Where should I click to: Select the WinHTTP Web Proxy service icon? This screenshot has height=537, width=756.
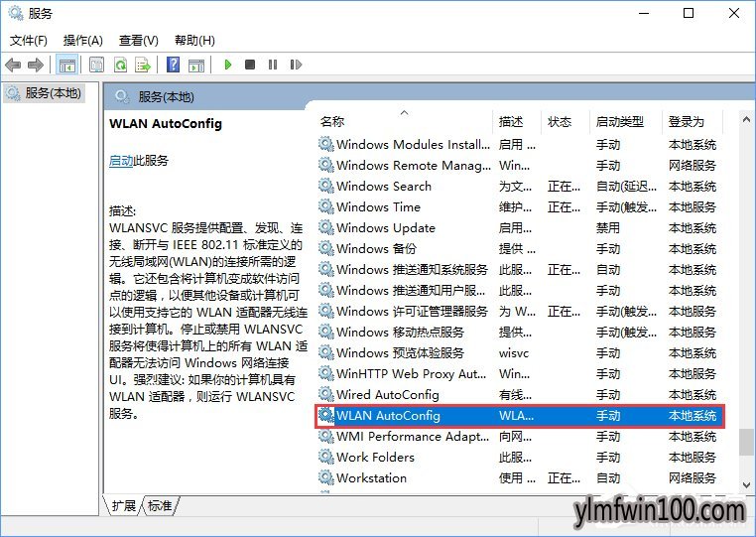click(326, 373)
